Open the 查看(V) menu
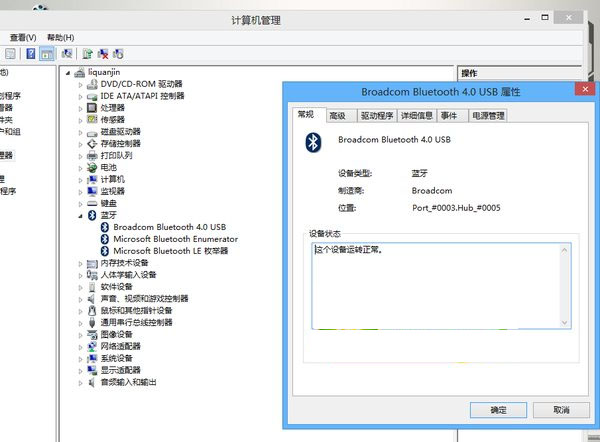The width and height of the screenshot is (600, 442). tap(23, 37)
